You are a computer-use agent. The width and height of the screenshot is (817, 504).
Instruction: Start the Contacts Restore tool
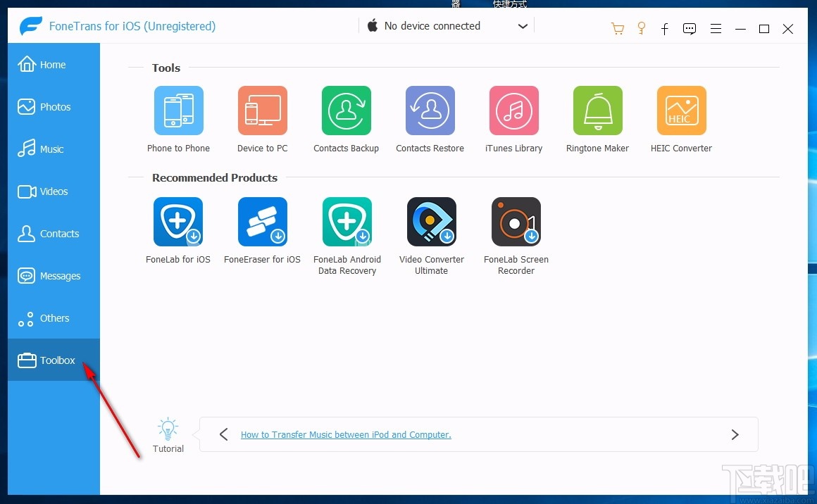click(x=430, y=110)
